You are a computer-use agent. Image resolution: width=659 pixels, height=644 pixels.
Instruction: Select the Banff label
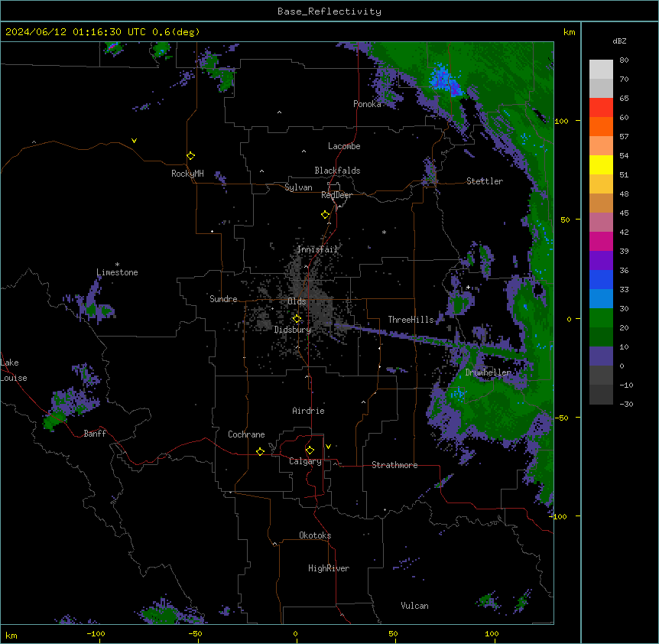(95, 434)
